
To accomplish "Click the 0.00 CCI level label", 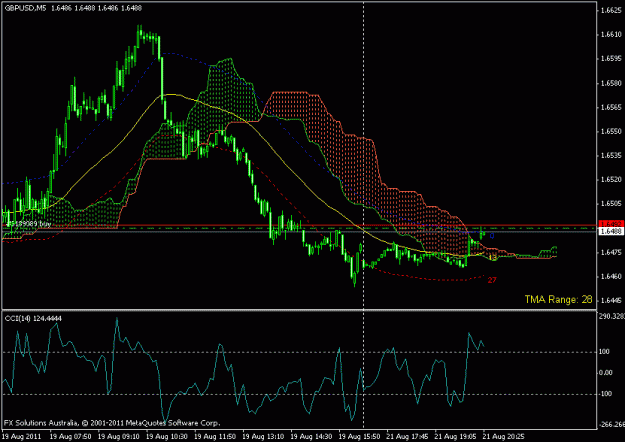I will tap(606, 373).
